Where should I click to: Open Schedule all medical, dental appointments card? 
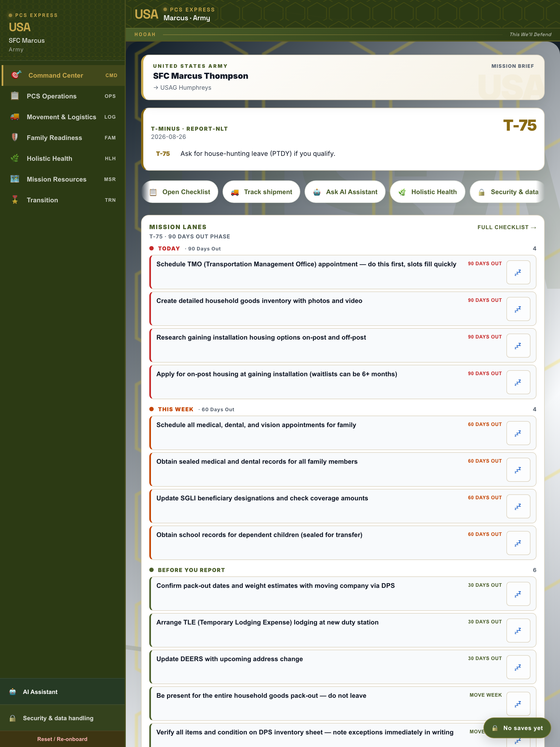click(x=343, y=433)
